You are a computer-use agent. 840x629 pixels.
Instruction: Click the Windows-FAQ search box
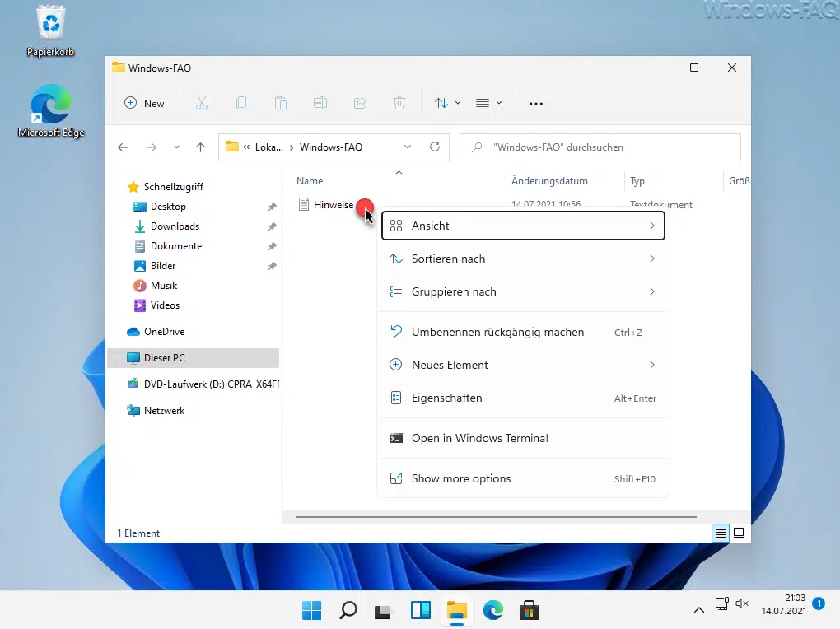point(600,147)
